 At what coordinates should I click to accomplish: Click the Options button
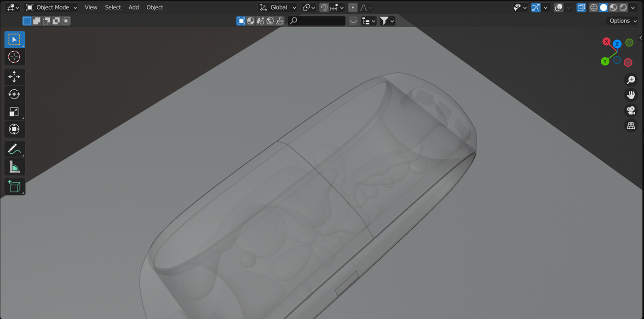pos(623,21)
